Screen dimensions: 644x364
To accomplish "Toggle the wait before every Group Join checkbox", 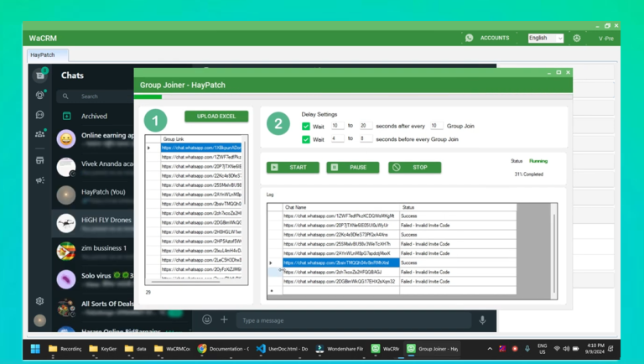I will (306, 139).
